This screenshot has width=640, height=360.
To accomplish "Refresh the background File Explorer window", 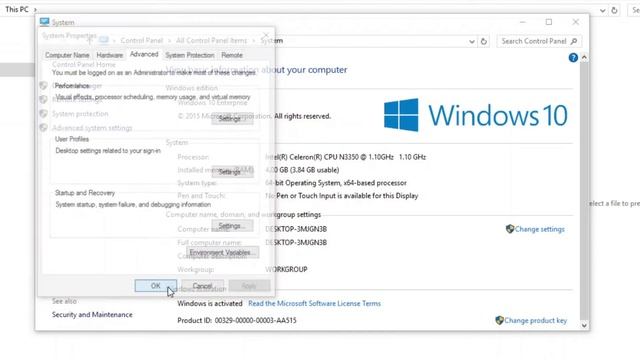I will (x=614, y=10).
